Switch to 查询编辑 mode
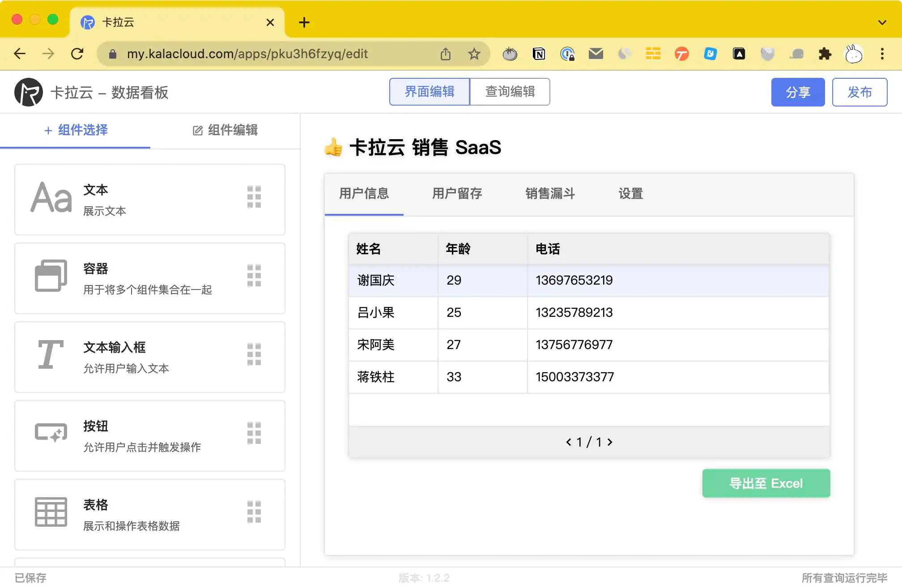Image resolution: width=902 pixels, height=588 pixels. 510,92
